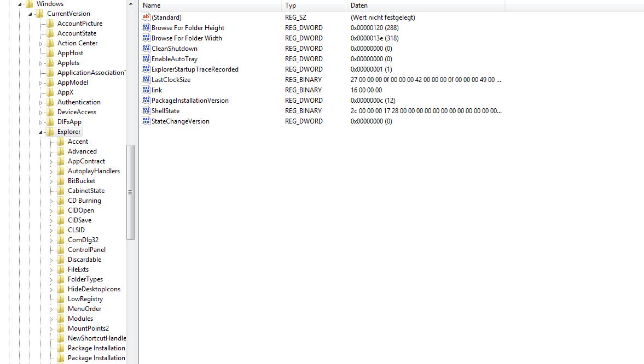Collapse the Explorer key
644x364 pixels.
click(40, 132)
